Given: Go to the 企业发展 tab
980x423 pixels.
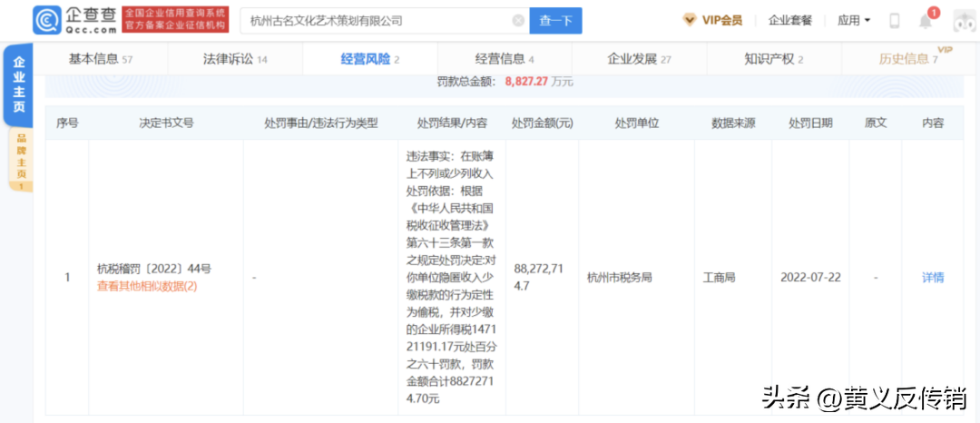Looking at the screenshot, I should click(x=639, y=59).
